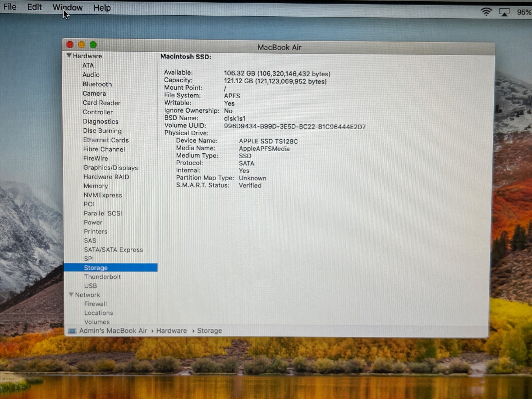Select Disc Burning in the sidebar
532x399 pixels.
coord(102,131)
